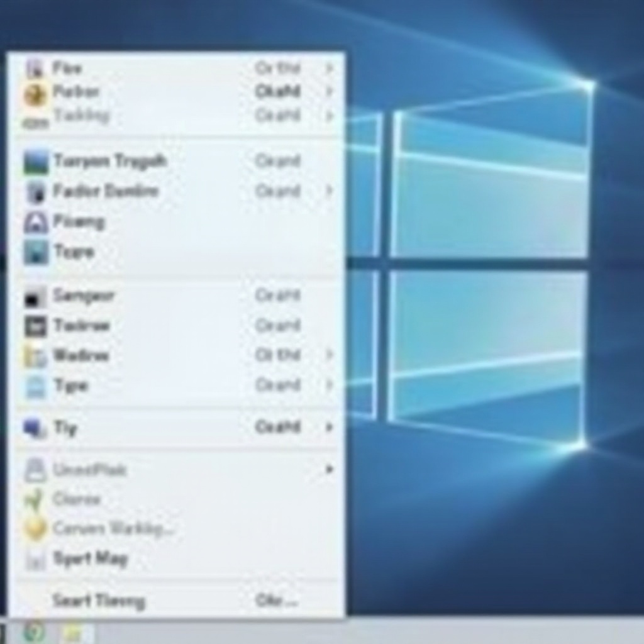644x644 pixels.
Task: Click the yellow ball icon beside Ceruen Warkitg
Action: click(x=35, y=529)
